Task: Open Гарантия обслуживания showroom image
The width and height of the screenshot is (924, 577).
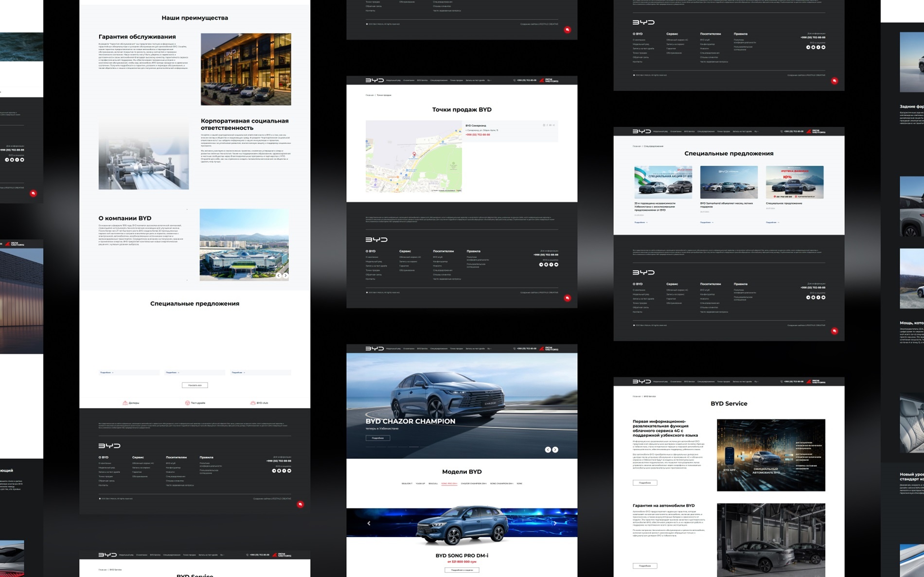Action: (x=246, y=69)
